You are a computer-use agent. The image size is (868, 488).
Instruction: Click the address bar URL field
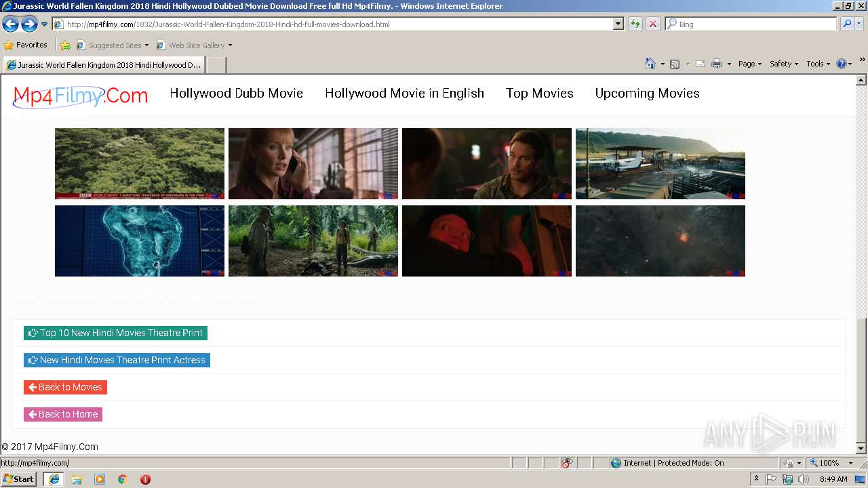pos(332,24)
